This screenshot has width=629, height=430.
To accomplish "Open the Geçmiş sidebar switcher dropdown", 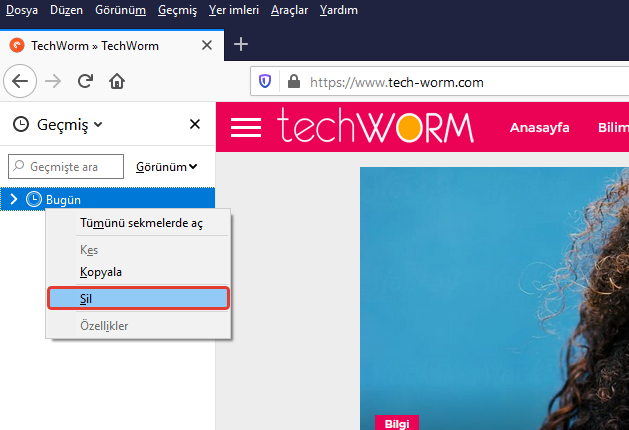I will coord(59,124).
